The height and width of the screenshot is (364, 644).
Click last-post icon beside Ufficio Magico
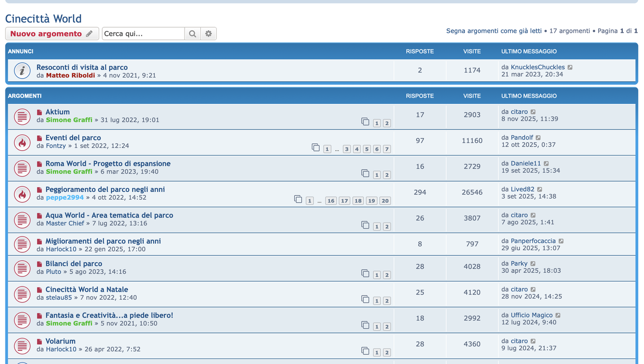coord(558,316)
